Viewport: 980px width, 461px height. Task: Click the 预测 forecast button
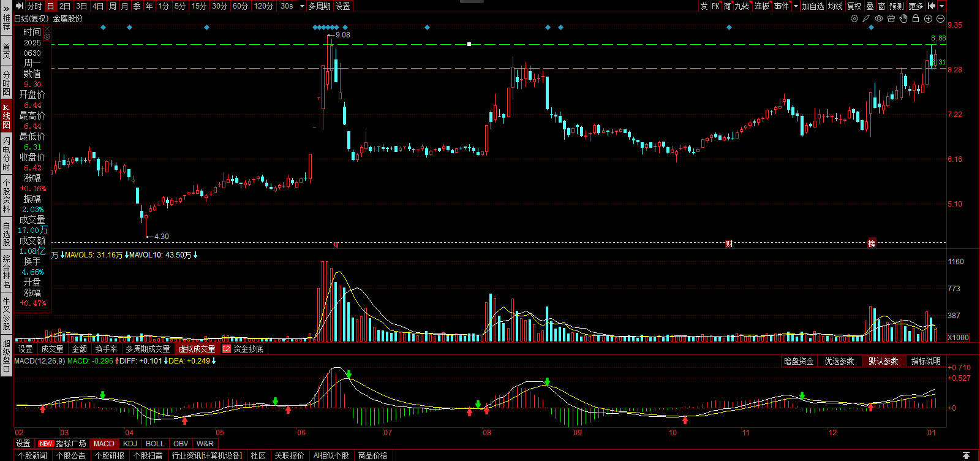897,6
